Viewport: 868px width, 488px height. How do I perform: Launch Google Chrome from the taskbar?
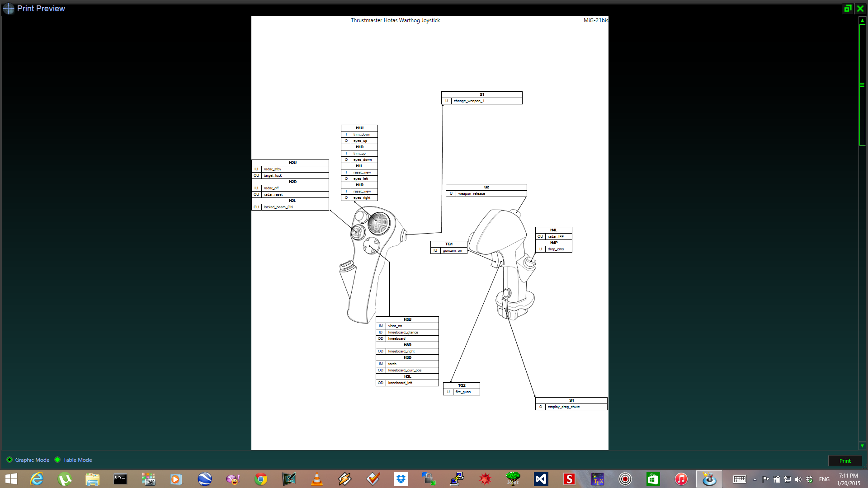point(261,479)
